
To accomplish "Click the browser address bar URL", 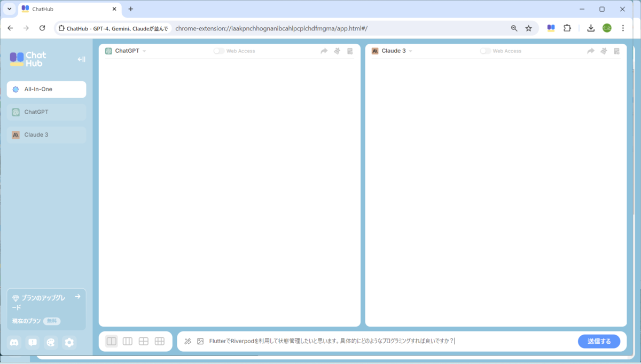I will coord(271,28).
